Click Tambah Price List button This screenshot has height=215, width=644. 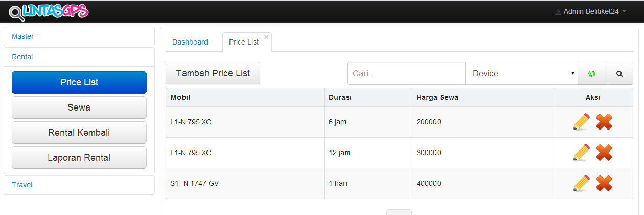213,73
